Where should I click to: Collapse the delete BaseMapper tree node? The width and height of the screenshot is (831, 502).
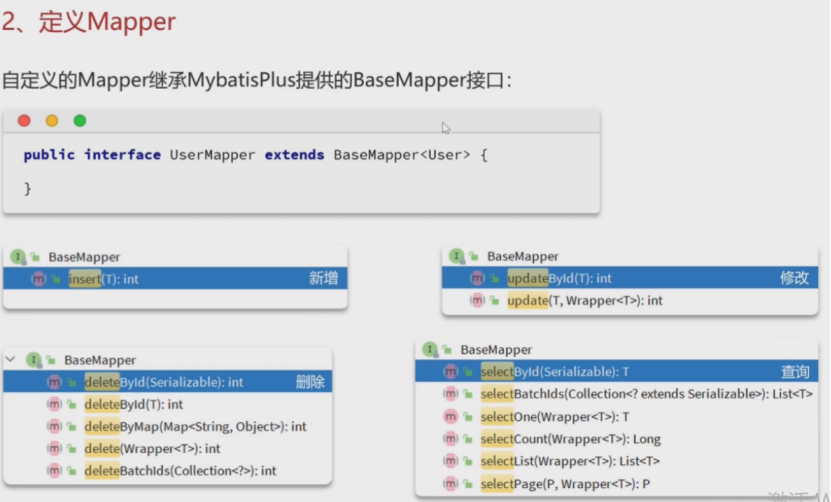click(x=10, y=359)
